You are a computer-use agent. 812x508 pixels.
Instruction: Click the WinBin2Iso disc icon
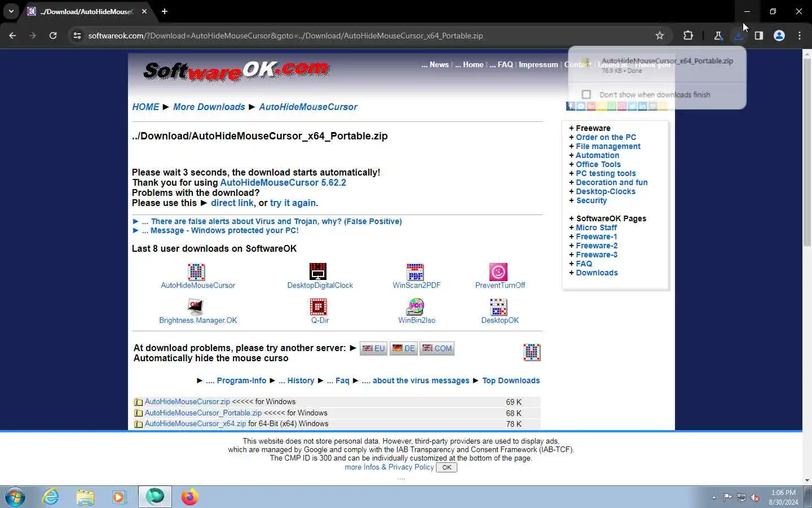pos(415,306)
